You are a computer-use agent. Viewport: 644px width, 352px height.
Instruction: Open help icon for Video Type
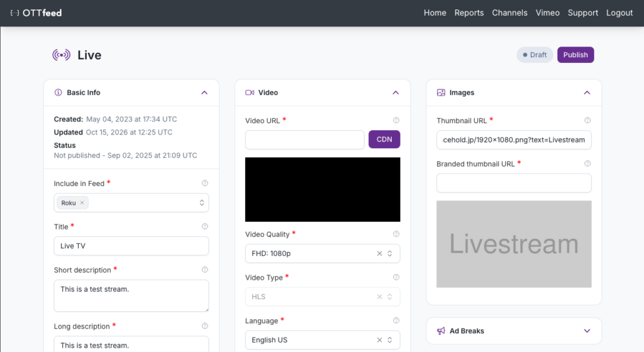coord(396,277)
